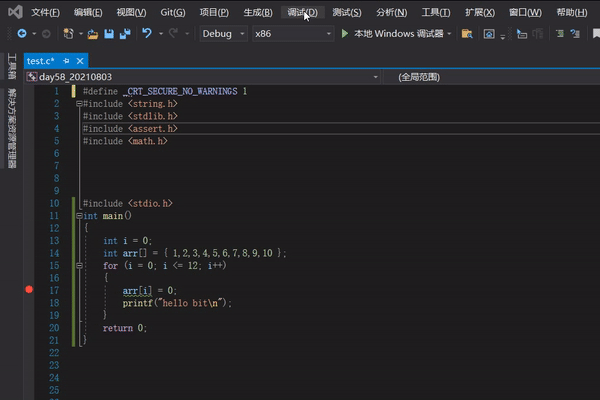The height and width of the screenshot is (400, 600).
Task: Click line number 1 in gutter
Action: pyautogui.click(x=57, y=91)
